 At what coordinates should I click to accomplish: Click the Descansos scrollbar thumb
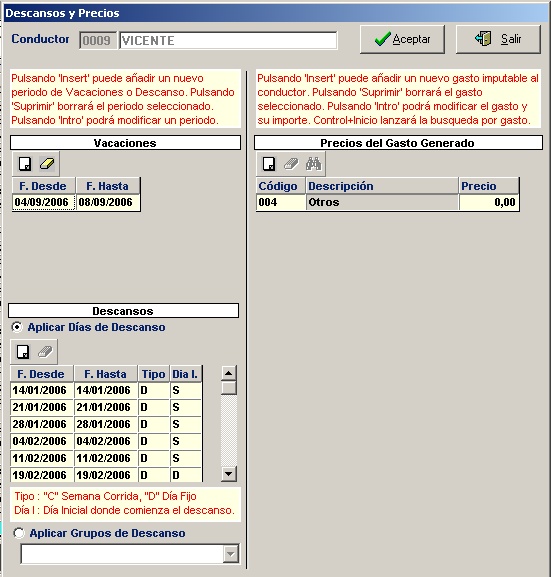229,388
